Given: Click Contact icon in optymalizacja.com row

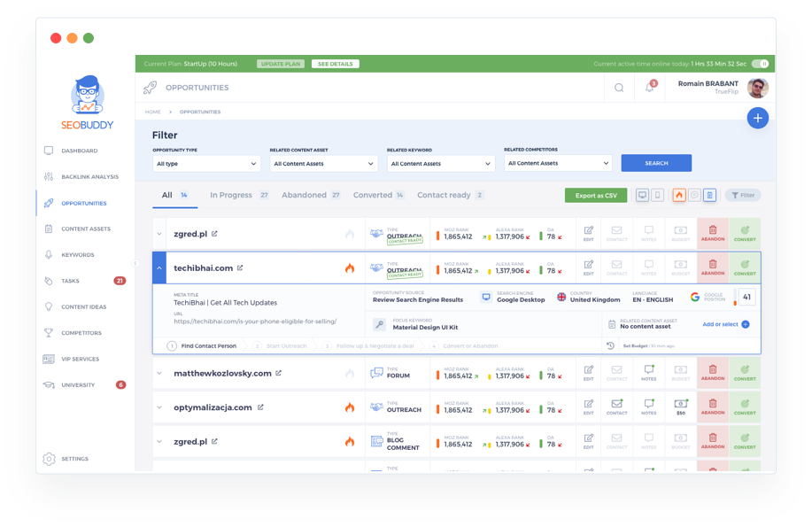Looking at the screenshot, I should (616, 407).
